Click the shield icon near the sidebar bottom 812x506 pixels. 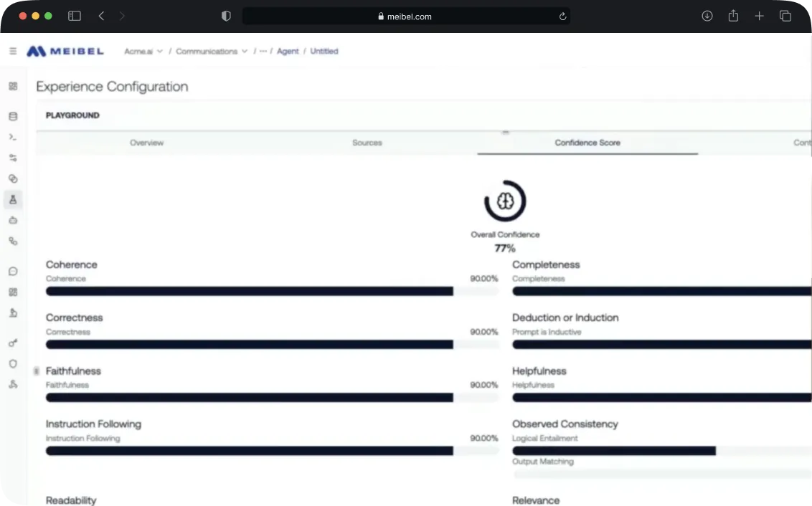[x=13, y=363]
